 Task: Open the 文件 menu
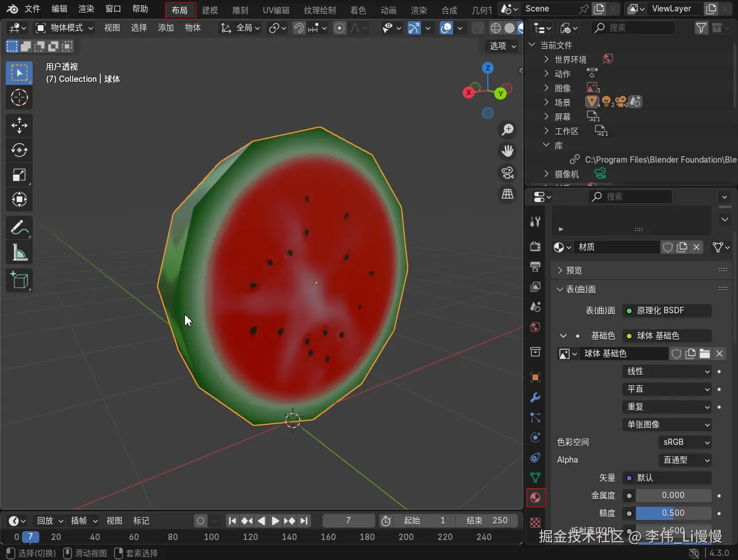pos(33,9)
